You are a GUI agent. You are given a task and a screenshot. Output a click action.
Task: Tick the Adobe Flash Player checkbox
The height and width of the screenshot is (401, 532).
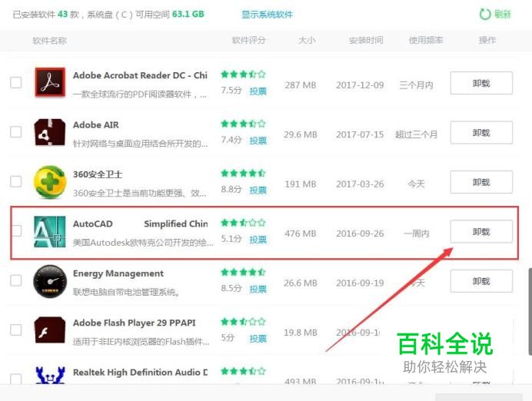pyautogui.click(x=16, y=330)
